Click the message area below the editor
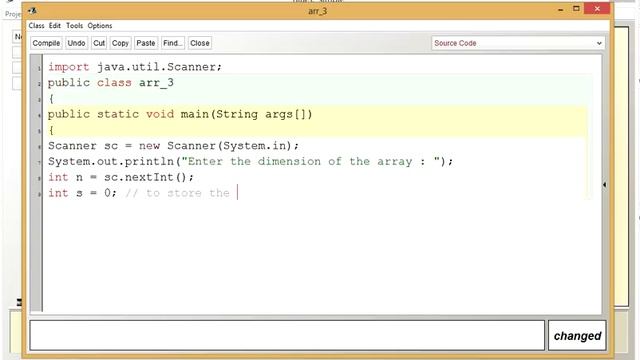 [x=287, y=335]
